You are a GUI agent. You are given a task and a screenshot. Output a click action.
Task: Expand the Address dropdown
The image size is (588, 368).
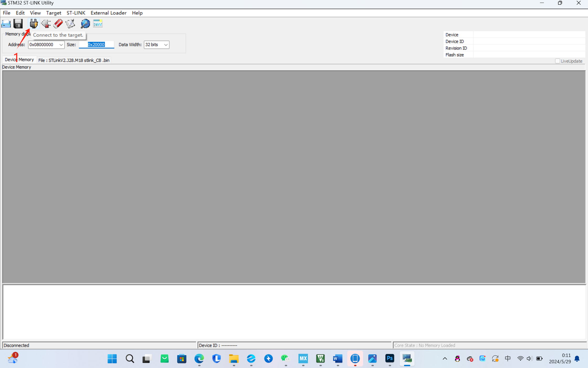click(61, 45)
